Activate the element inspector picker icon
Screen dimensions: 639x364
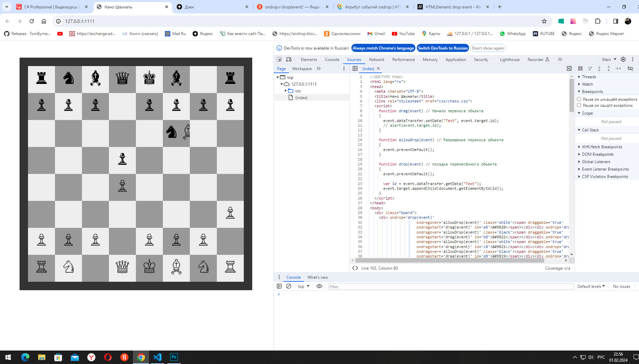(279, 59)
